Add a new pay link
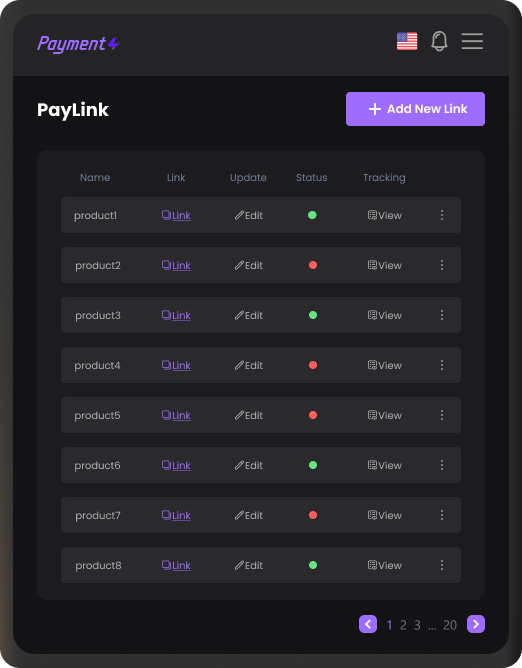 tap(415, 109)
